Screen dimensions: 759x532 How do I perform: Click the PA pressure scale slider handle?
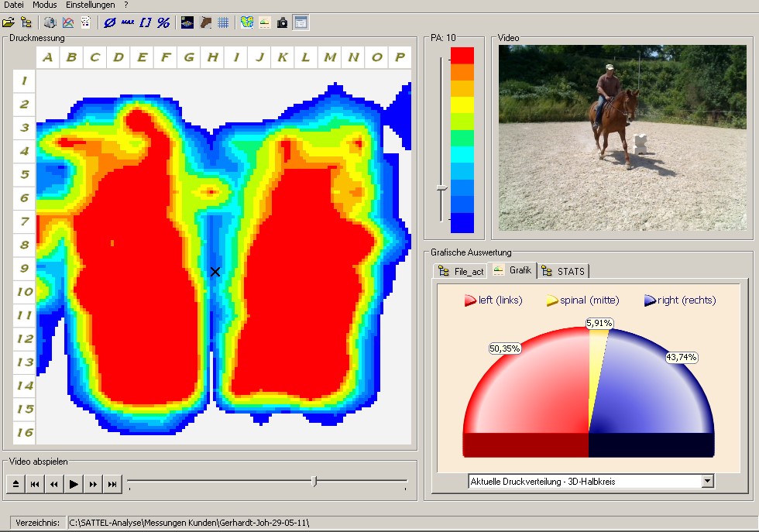pyautogui.click(x=441, y=188)
